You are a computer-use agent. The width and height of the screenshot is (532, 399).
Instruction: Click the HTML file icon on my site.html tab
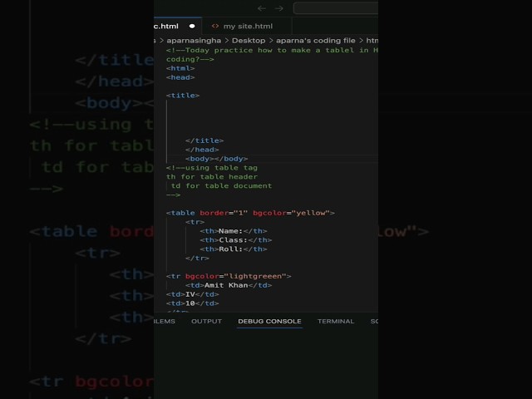(x=215, y=26)
